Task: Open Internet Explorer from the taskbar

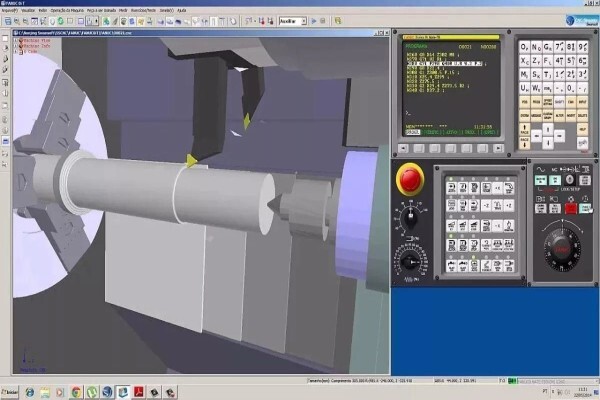Action: pyautogui.click(x=29, y=392)
